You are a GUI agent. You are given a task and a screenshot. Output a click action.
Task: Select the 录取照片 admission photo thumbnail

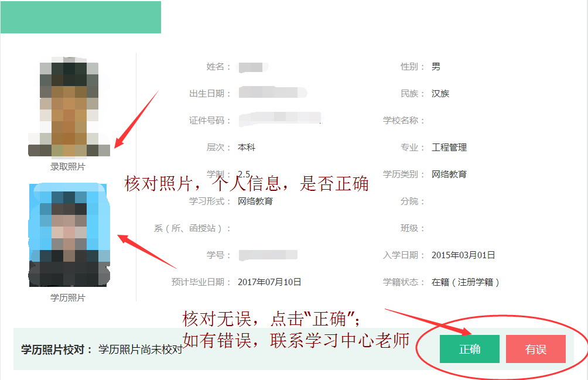69,107
